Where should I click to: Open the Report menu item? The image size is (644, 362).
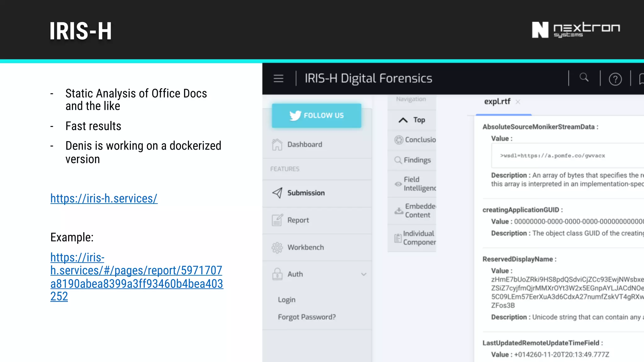pos(317,220)
